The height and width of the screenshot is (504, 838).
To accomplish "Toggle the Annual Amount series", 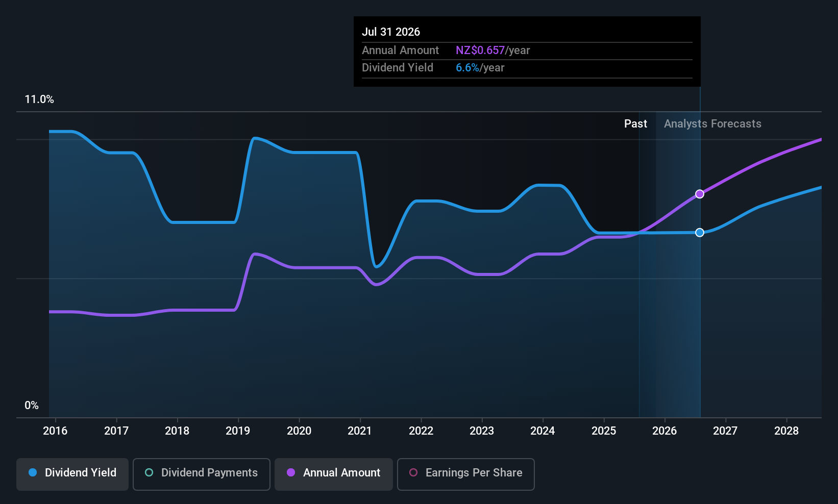I will tap(334, 474).
